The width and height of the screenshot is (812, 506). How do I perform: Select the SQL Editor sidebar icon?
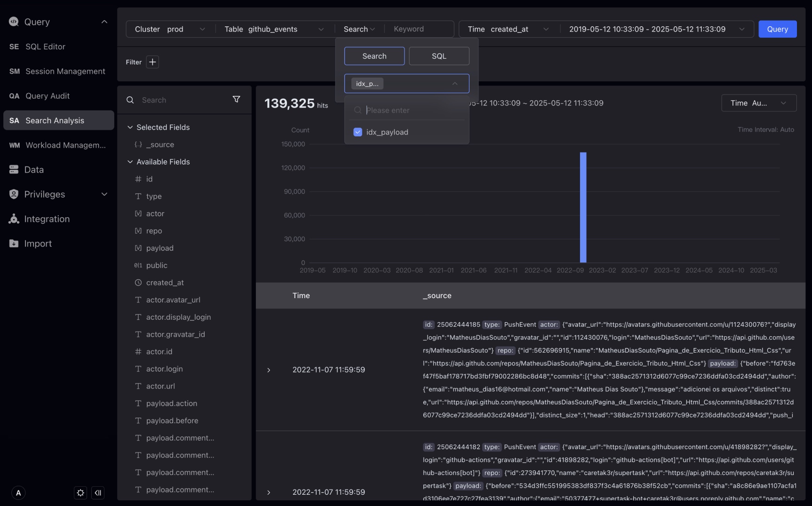[14, 47]
